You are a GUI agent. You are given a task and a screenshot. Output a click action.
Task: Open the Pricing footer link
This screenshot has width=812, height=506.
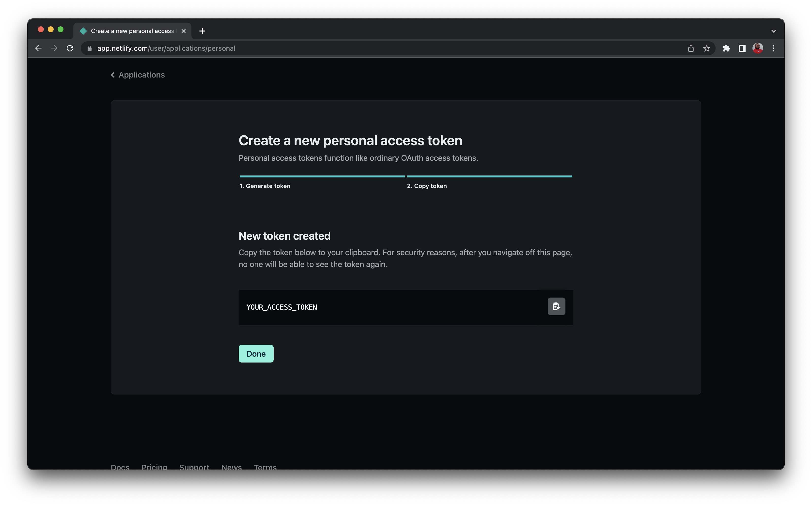pos(154,467)
